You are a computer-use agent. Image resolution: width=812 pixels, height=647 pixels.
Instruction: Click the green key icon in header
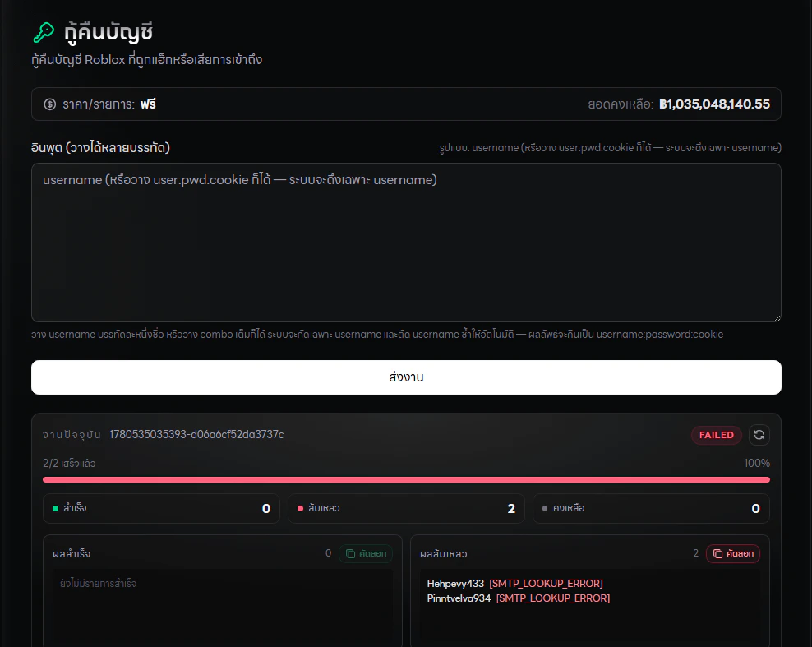pyautogui.click(x=44, y=32)
